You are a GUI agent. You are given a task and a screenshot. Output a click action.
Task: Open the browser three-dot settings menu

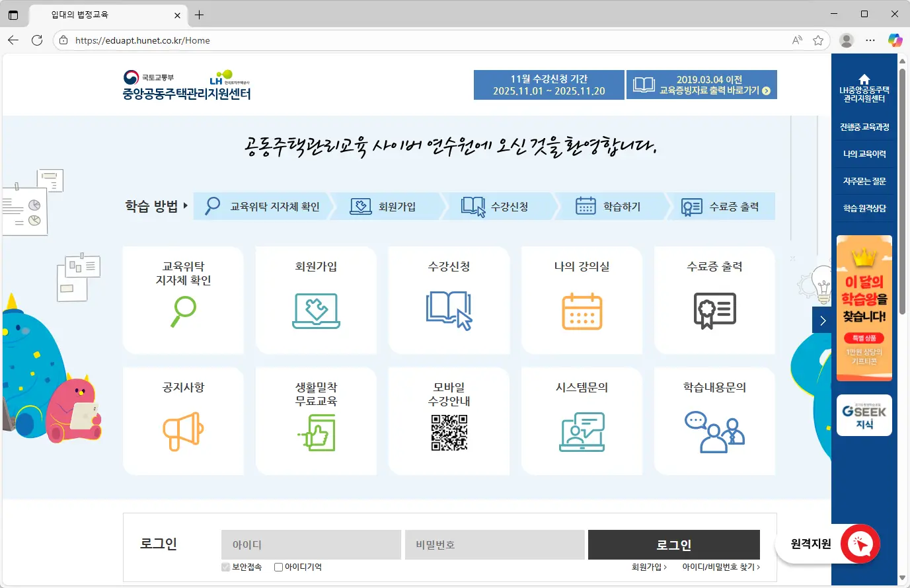pos(870,40)
